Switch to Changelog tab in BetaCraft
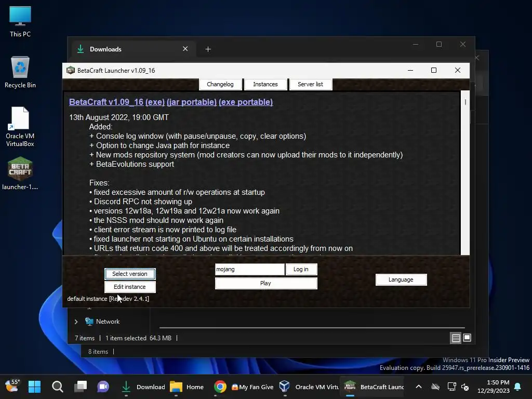This screenshot has height=399, width=532. tap(220, 84)
